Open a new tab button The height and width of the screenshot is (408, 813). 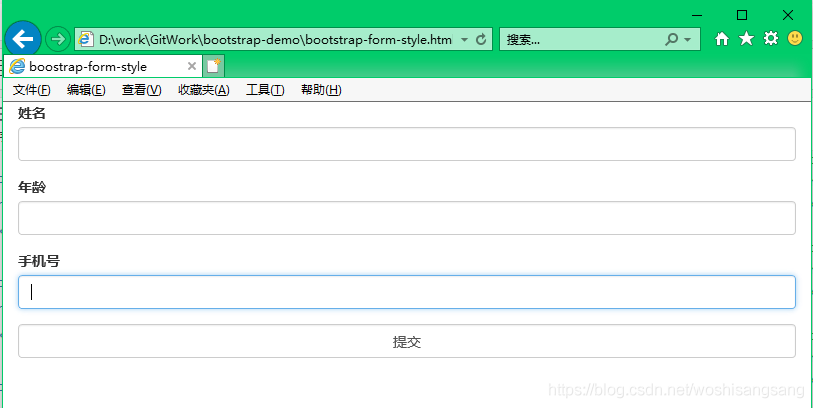click(x=214, y=66)
